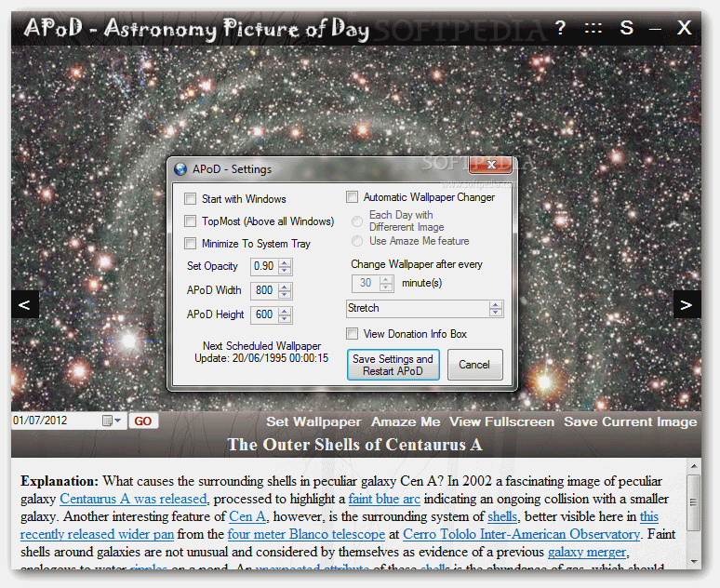Minimize the APoD main window
Viewport: 720px width, 588px height.
pos(655,30)
